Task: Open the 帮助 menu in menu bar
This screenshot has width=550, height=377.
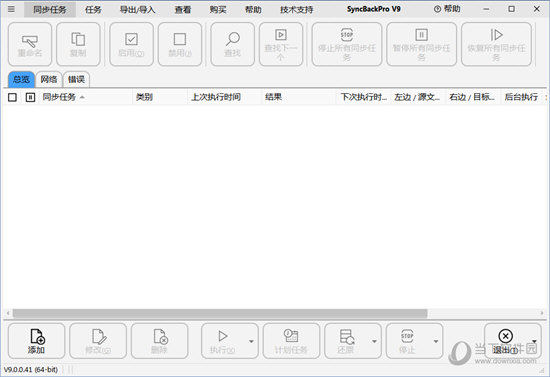Action: coord(253,9)
